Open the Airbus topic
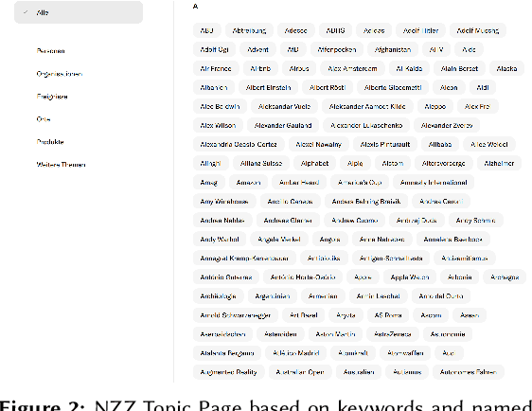This screenshot has height=411, width=532. pyautogui.click(x=299, y=68)
